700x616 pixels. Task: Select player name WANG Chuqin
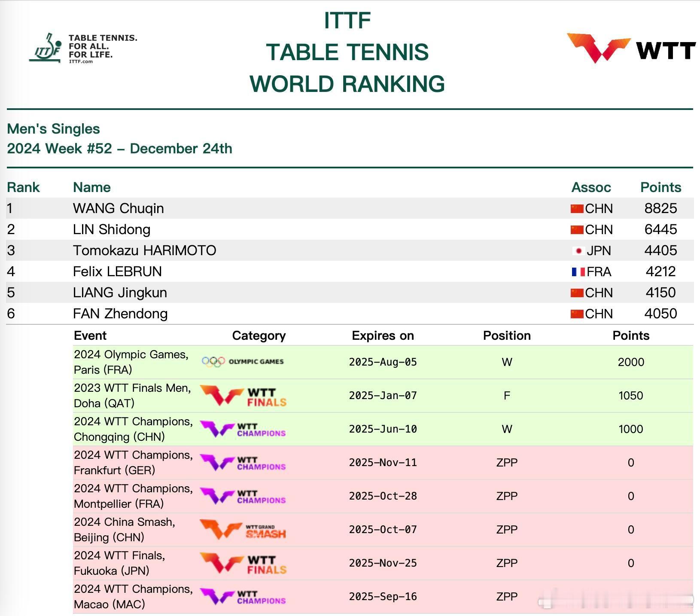pos(119,208)
